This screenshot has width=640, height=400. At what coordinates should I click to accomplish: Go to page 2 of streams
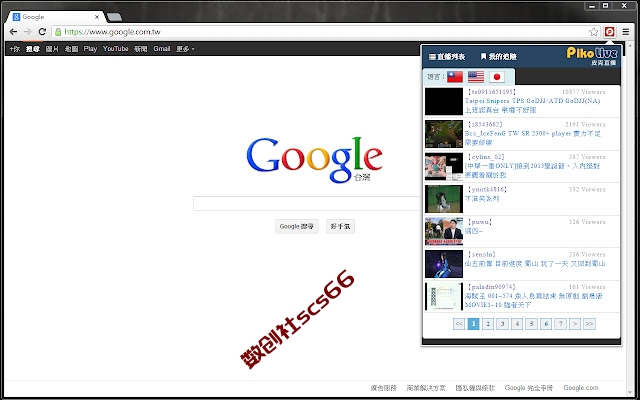click(488, 324)
